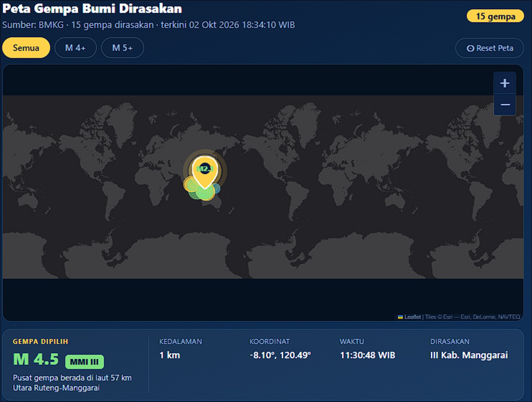Click the "GEMPA DIPILIH" heading

tap(41, 342)
